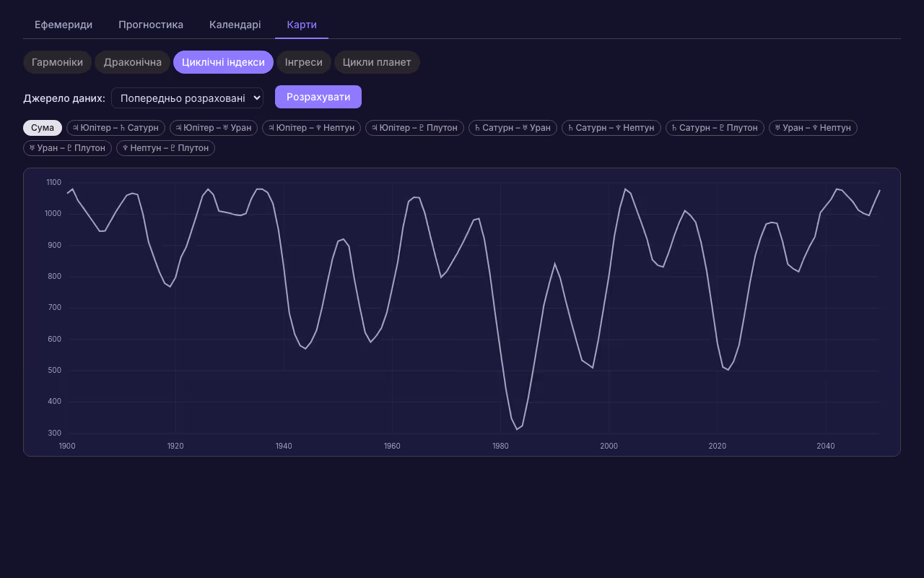Select the Цикли планет pill

pyautogui.click(x=377, y=62)
